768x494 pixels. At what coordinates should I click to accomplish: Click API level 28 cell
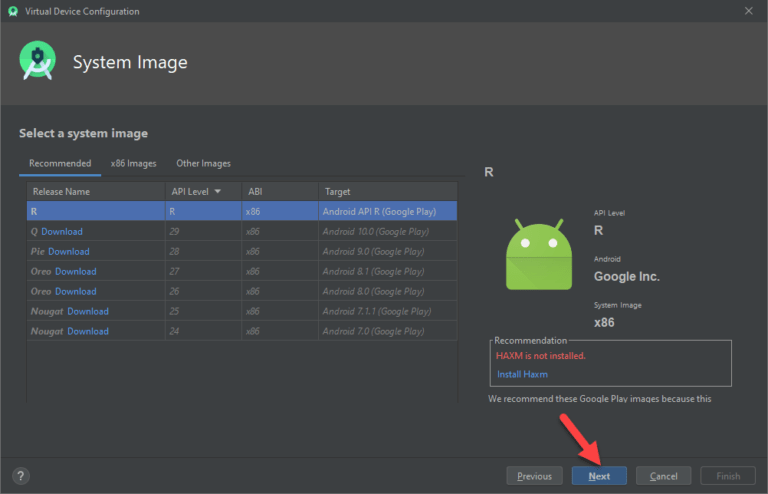(203, 252)
